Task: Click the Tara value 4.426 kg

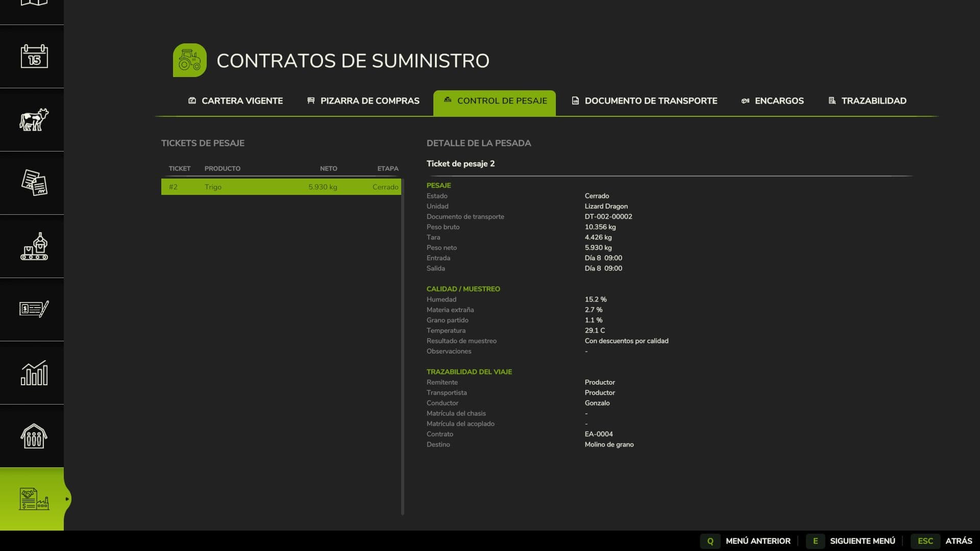Action: tap(598, 237)
